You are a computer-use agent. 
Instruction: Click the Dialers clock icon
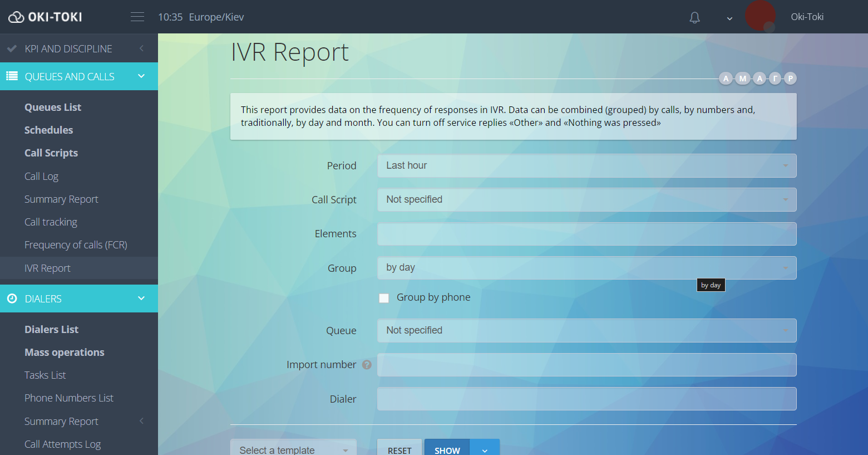12,299
